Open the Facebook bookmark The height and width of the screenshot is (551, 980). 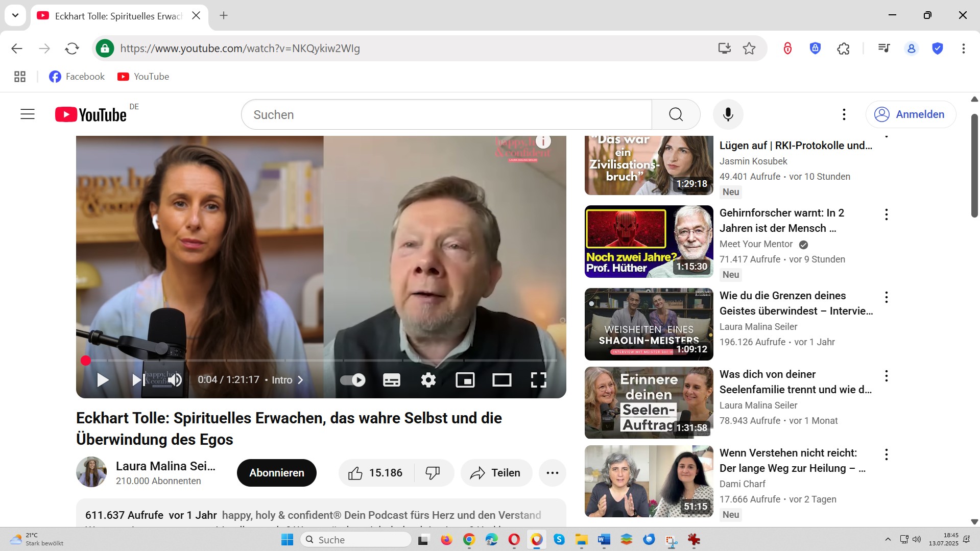tap(77, 77)
